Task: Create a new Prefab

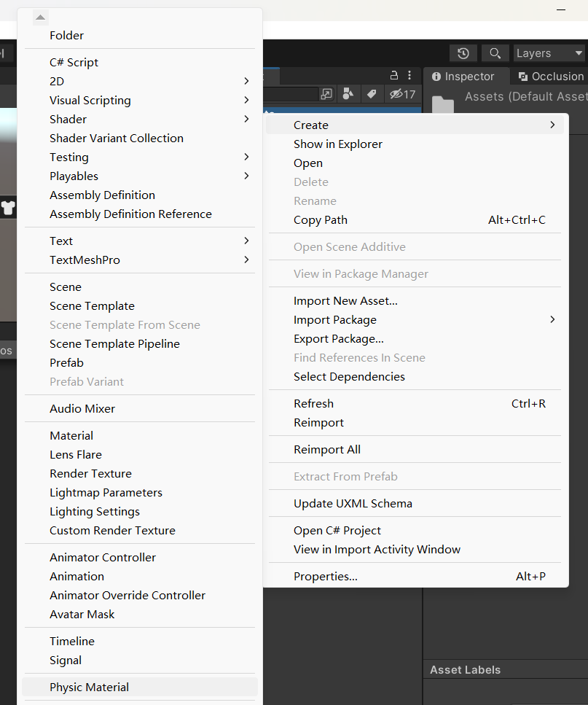Action: click(140, 362)
